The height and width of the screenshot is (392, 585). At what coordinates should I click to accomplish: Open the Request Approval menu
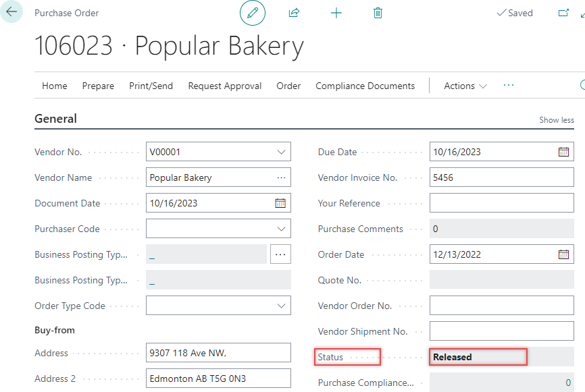point(224,86)
